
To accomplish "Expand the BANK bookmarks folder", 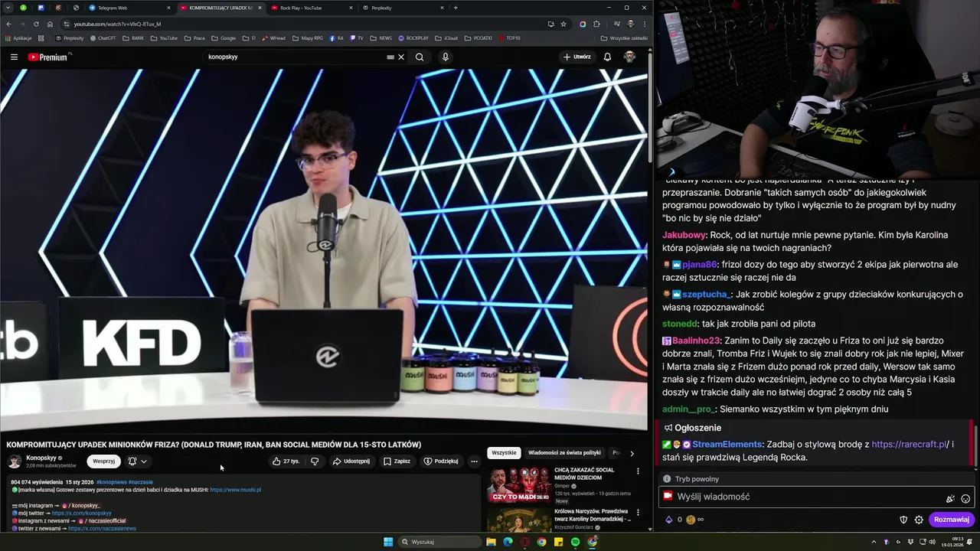I will tap(133, 37).
